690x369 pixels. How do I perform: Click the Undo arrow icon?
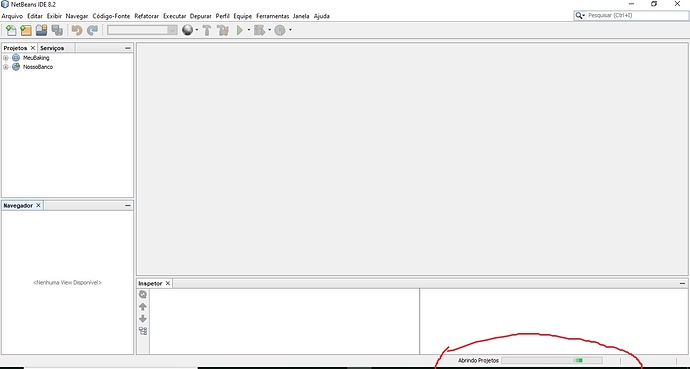pos(77,30)
